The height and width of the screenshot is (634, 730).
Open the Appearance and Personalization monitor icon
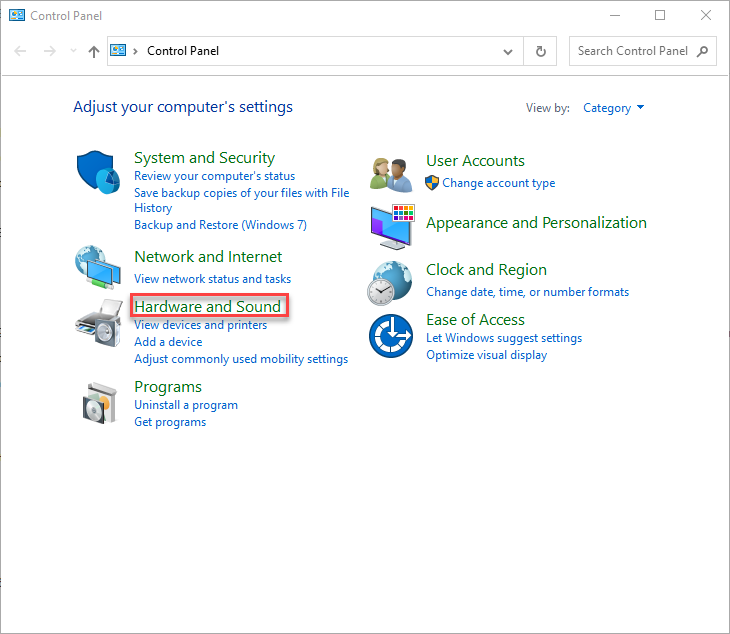pos(392,226)
